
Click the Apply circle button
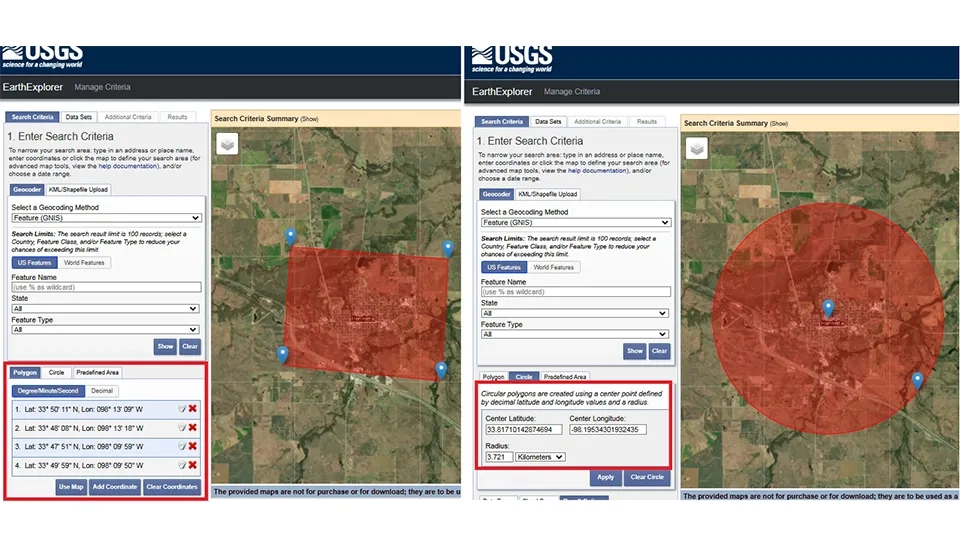point(606,478)
